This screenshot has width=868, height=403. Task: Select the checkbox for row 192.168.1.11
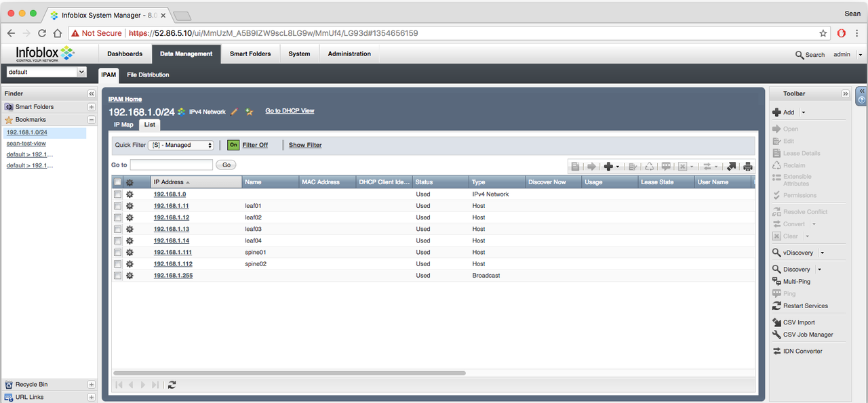click(118, 205)
